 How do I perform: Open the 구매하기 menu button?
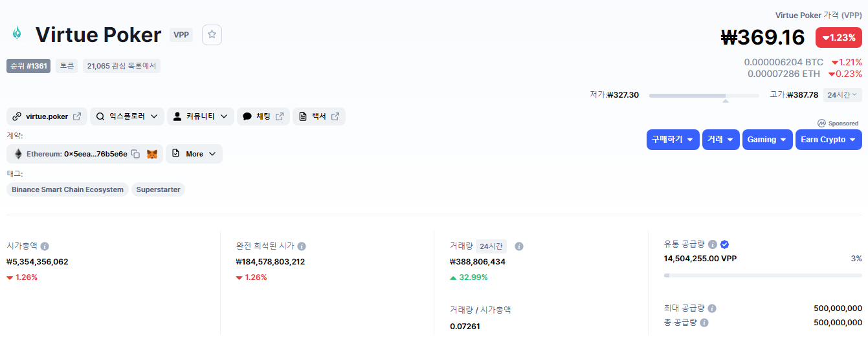[673, 140]
